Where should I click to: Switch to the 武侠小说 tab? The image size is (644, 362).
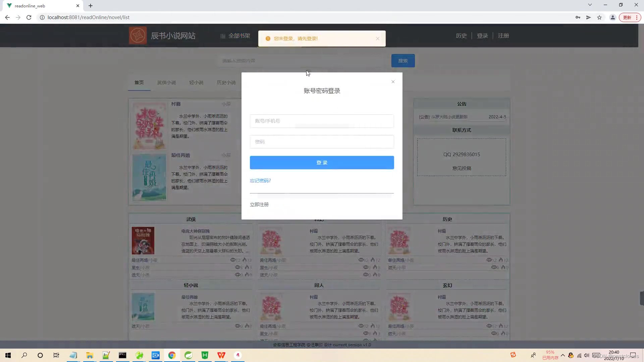click(x=167, y=82)
